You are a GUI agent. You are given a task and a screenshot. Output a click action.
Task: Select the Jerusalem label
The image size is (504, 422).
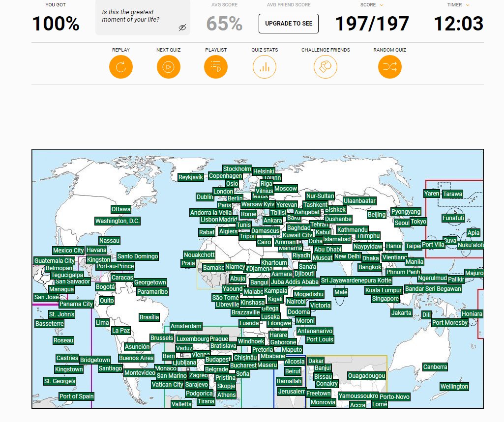coord(292,392)
